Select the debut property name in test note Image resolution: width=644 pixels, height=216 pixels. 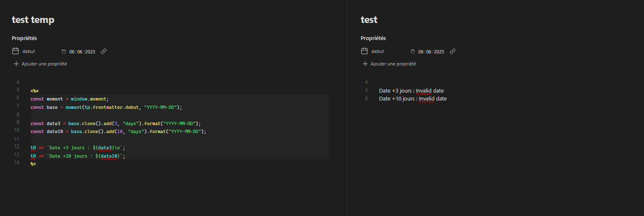378,51
